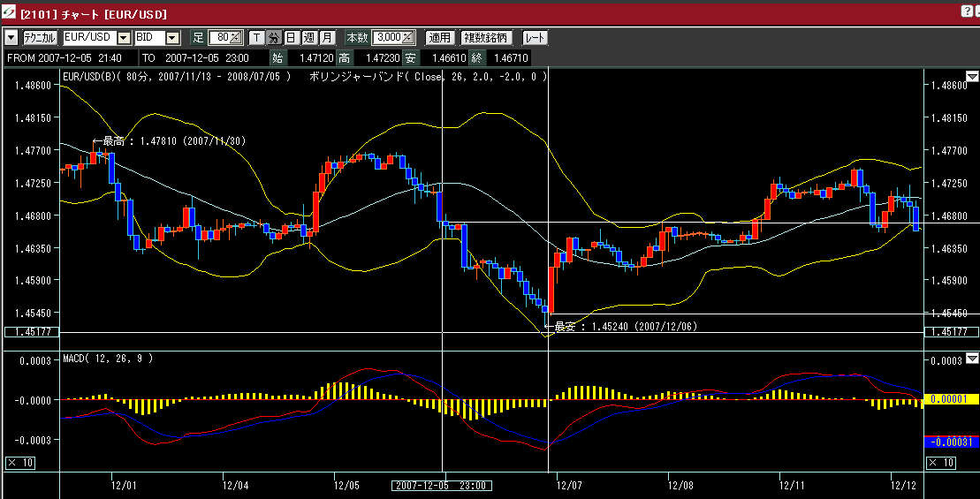Image resolution: width=980 pixels, height=499 pixels.
Task: Click the FROM 2007-12-05 21:40 field
Action: click(72, 58)
